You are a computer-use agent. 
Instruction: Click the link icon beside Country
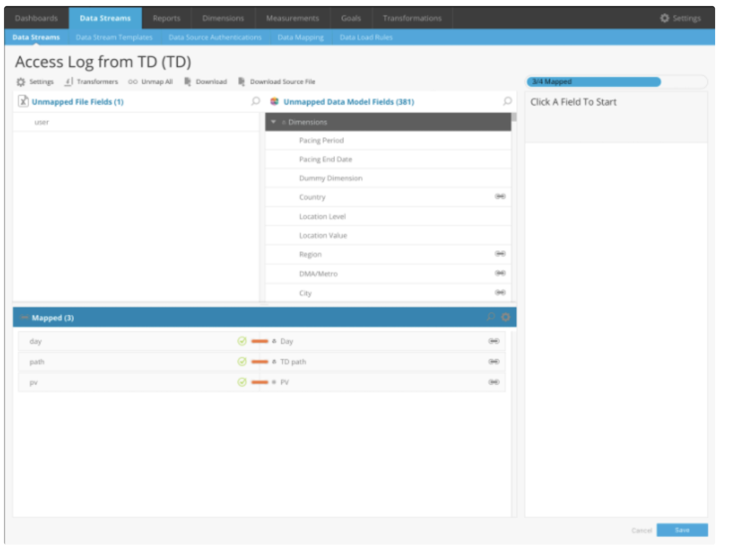pos(500,197)
